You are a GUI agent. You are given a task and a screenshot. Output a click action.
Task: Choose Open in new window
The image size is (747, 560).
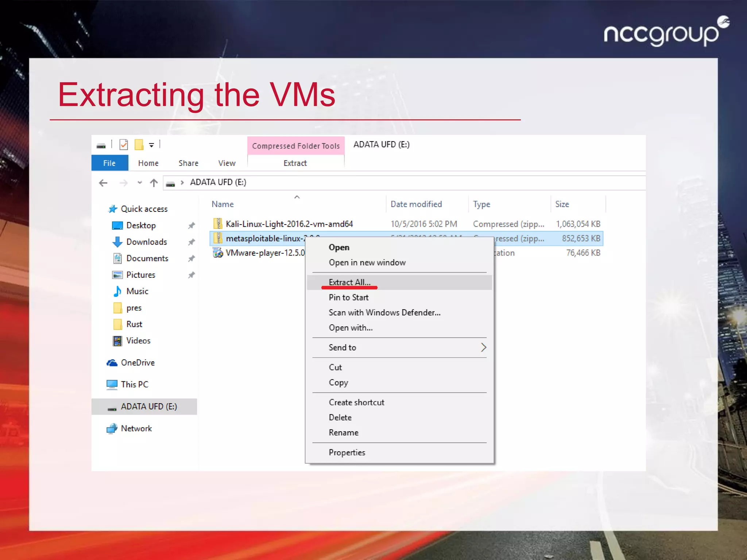coord(367,262)
